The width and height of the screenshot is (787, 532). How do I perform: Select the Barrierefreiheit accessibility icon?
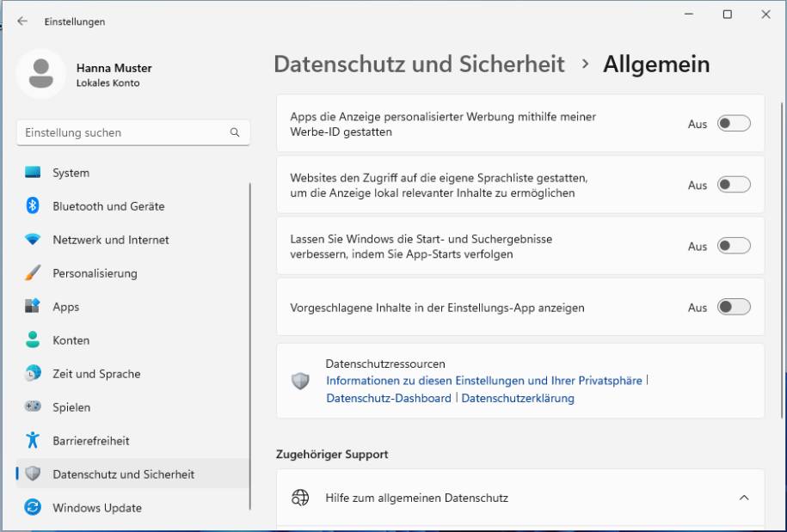[35, 441]
